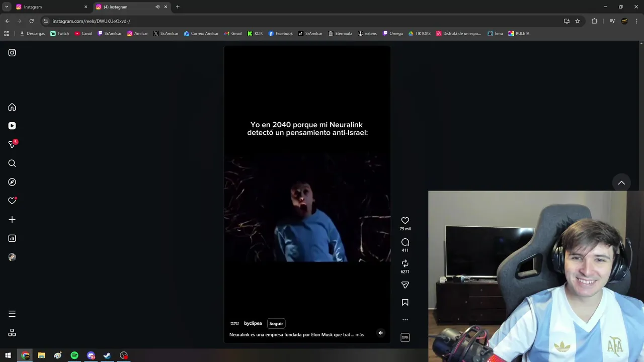Follow byclipea with Seguir button
644x362 pixels.
click(x=276, y=323)
